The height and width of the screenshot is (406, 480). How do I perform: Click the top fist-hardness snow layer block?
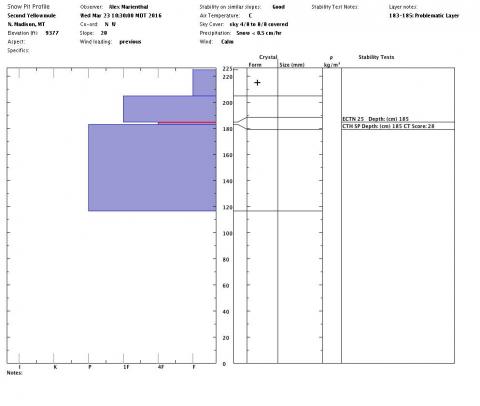[x=204, y=82]
